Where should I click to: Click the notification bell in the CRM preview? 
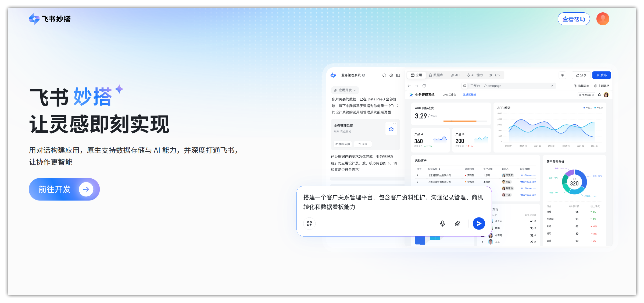[599, 95]
